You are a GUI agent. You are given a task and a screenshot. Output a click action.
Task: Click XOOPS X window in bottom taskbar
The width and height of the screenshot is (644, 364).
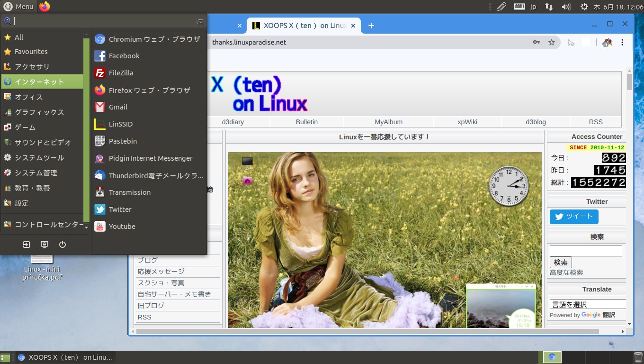[65, 357]
